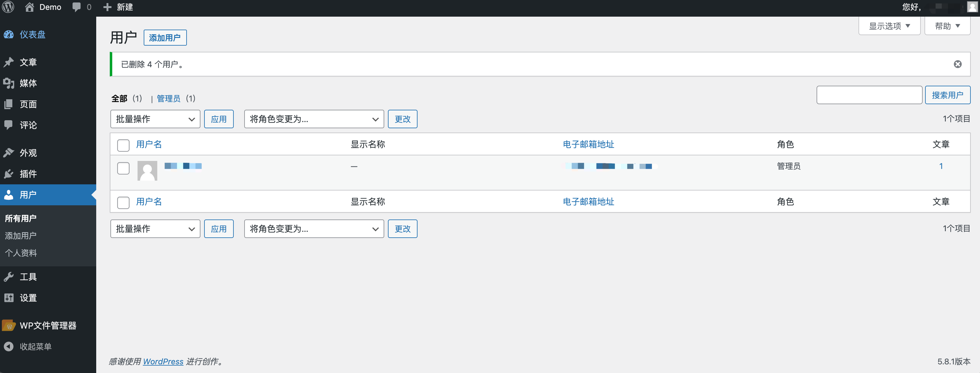
Task: Expand the 显示选项 screen options panel
Action: pos(889,26)
